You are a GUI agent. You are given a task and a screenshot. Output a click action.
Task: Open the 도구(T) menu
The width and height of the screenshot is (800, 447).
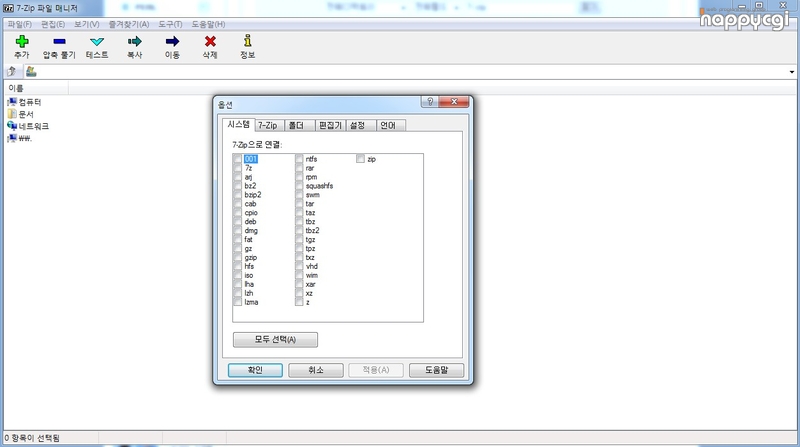point(170,24)
